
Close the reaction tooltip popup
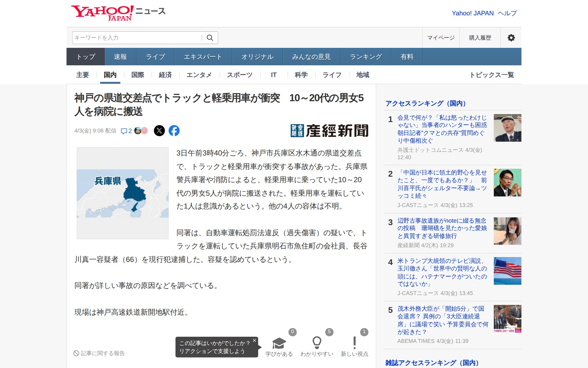[254, 340]
